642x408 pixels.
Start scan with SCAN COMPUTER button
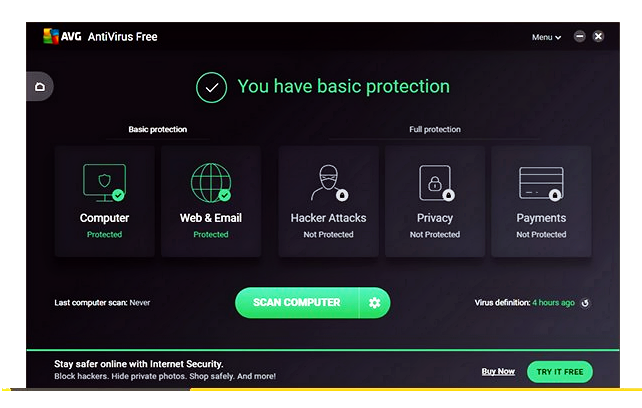click(x=296, y=303)
